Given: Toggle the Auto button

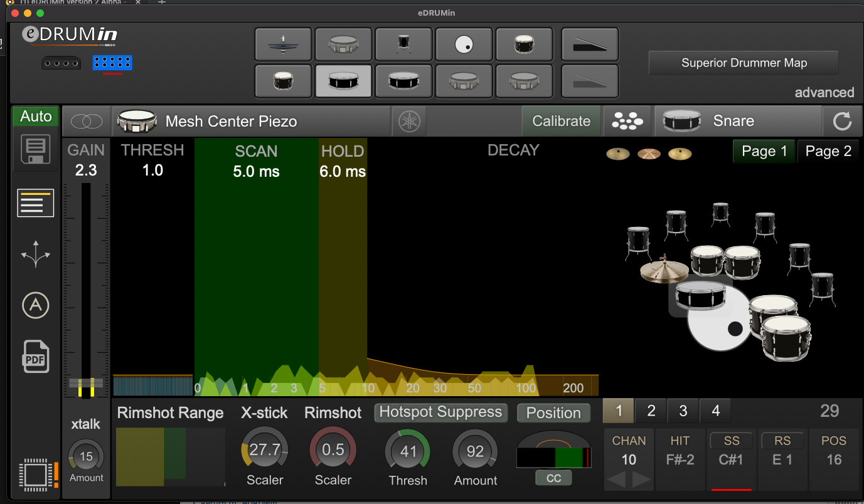Looking at the screenshot, I should pyautogui.click(x=36, y=117).
